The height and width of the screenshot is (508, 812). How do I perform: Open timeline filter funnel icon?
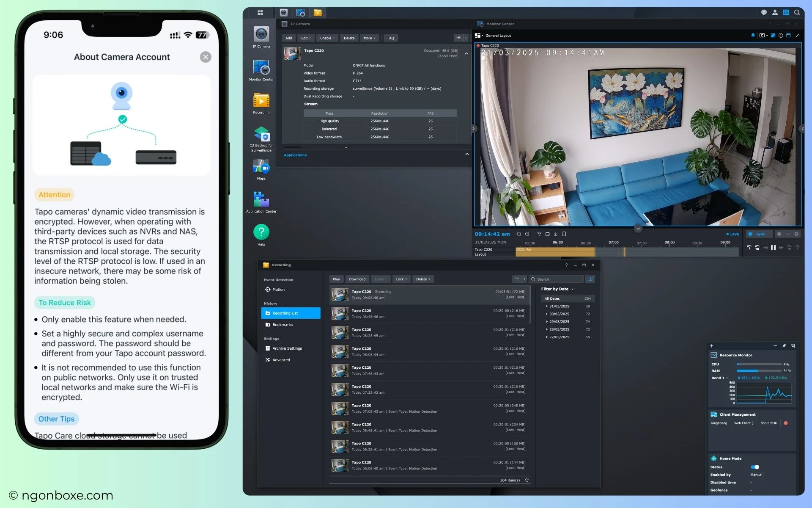(539, 234)
